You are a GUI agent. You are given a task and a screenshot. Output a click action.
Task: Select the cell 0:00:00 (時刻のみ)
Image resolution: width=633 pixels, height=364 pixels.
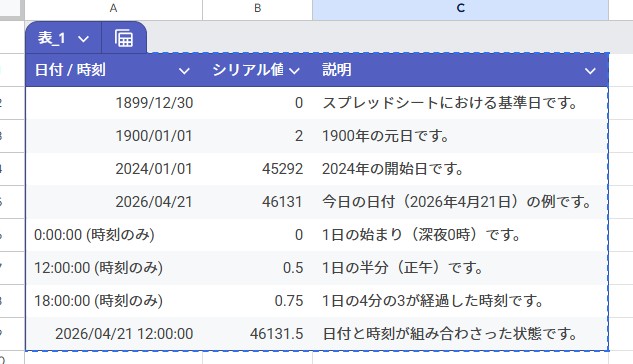click(114, 235)
